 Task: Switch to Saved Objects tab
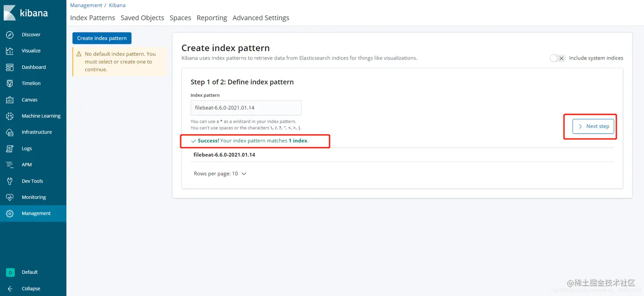pyautogui.click(x=142, y=18)
